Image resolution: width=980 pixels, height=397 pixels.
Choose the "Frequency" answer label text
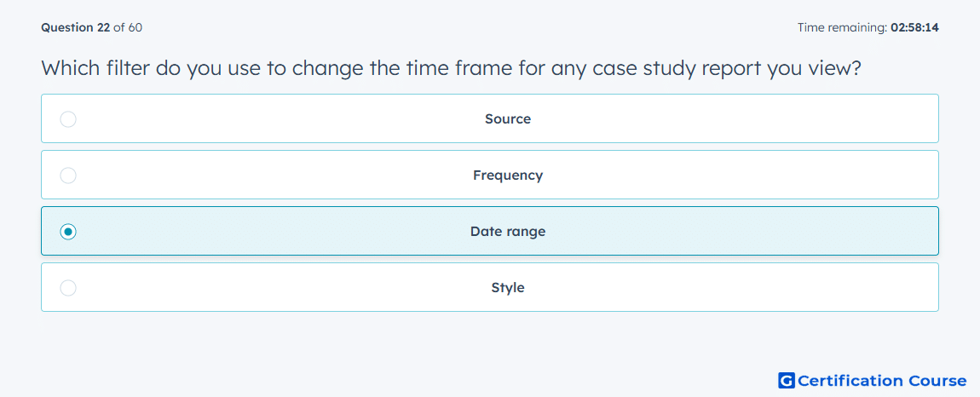coord(508,175)
